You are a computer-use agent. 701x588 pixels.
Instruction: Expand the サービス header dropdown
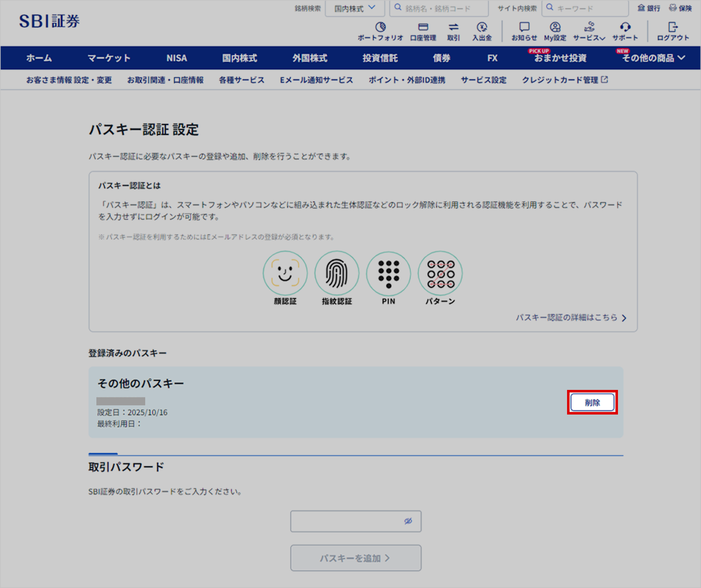tap(589, 31)
